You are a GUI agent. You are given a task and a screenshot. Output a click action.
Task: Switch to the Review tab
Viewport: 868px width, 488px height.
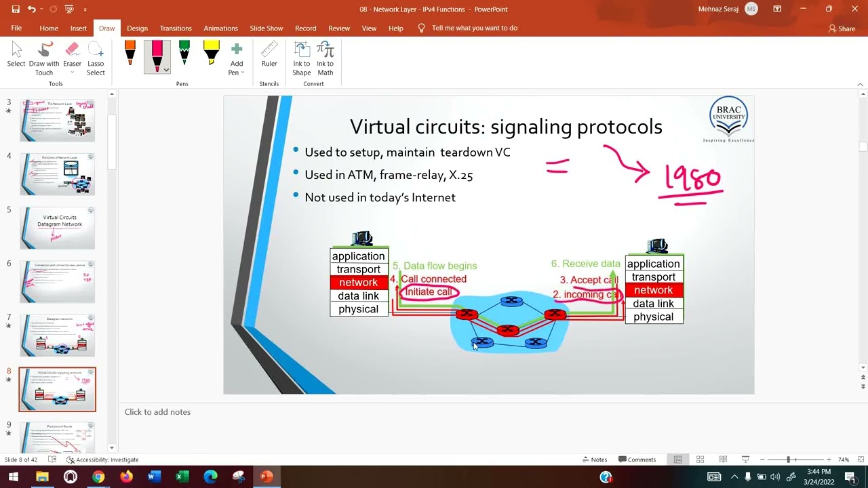pos(339,28)
